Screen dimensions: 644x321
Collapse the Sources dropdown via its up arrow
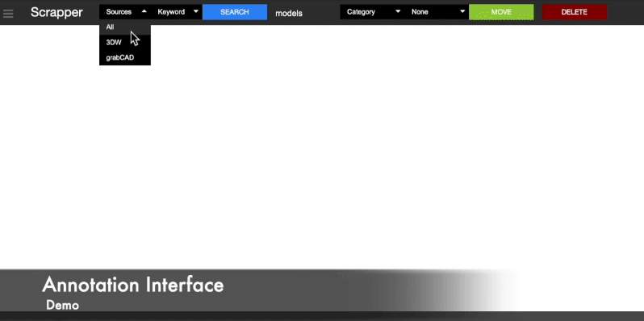144,11
